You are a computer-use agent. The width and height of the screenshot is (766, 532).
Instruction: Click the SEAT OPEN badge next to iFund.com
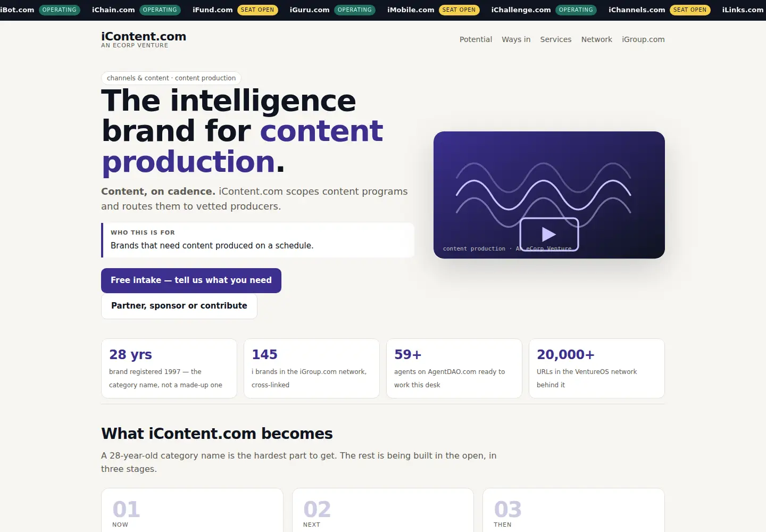point(257,10)
